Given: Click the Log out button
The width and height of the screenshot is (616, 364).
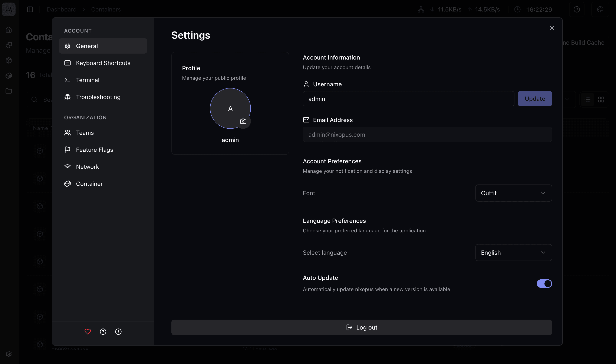Looking at the screenshot, I should click(x=362, y=327).
